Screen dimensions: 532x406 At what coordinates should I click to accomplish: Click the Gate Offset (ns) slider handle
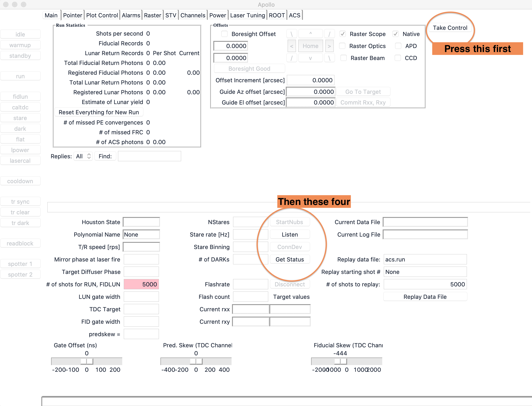coord(87,361)
